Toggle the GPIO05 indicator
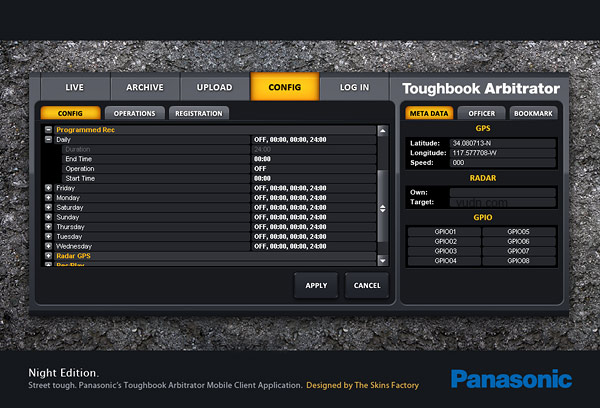600x408 pixels. (x=519, y=232)
